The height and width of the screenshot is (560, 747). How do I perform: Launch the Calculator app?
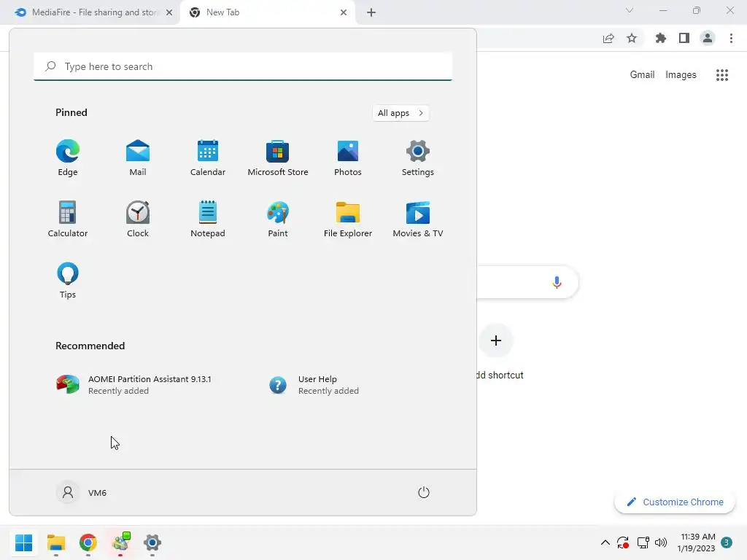click(x=68, y=219)
